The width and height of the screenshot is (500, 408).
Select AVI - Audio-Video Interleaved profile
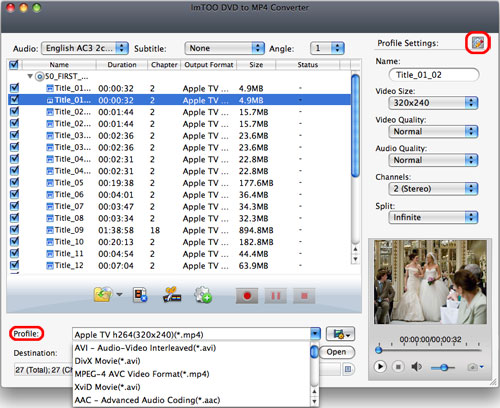tap(145, 348)
